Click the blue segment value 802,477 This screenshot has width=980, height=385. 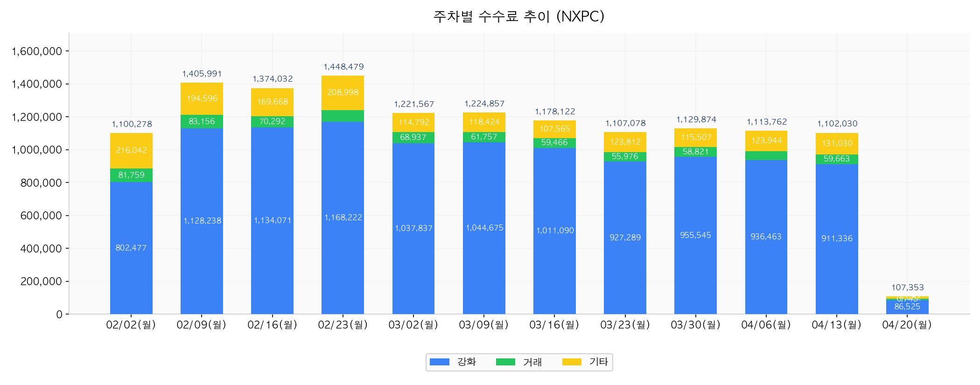[x=131, y=248]
